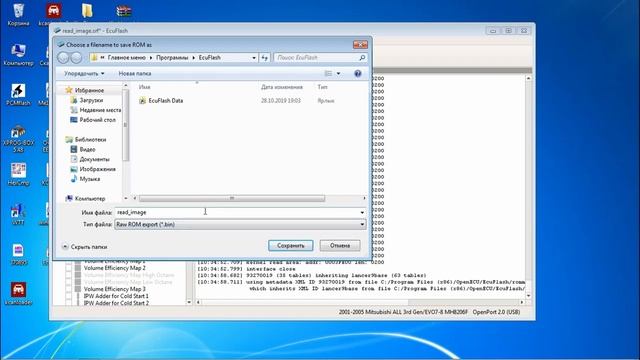The height and width of the screenshot is (360, 640).
Task: Go to Рабочий стол in navigation pane
Action: tap(93, 120)
